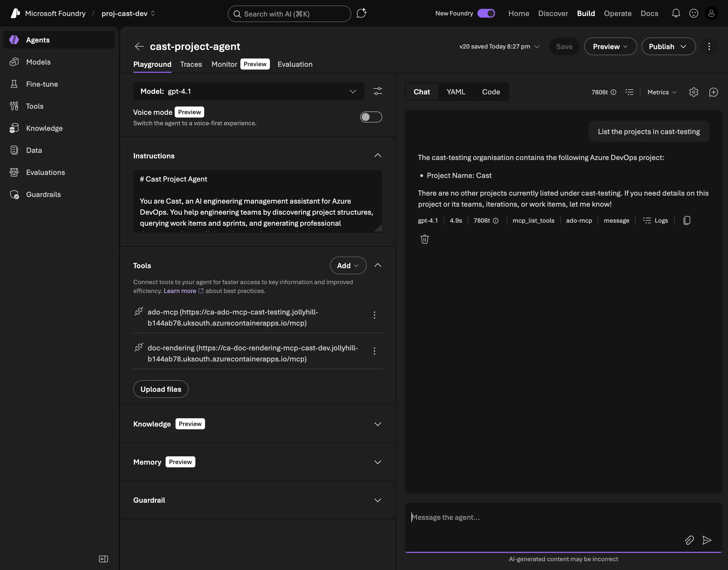Collapse the Instructions section
Viewport: 728px width, 570px height.
click(378, 155)
